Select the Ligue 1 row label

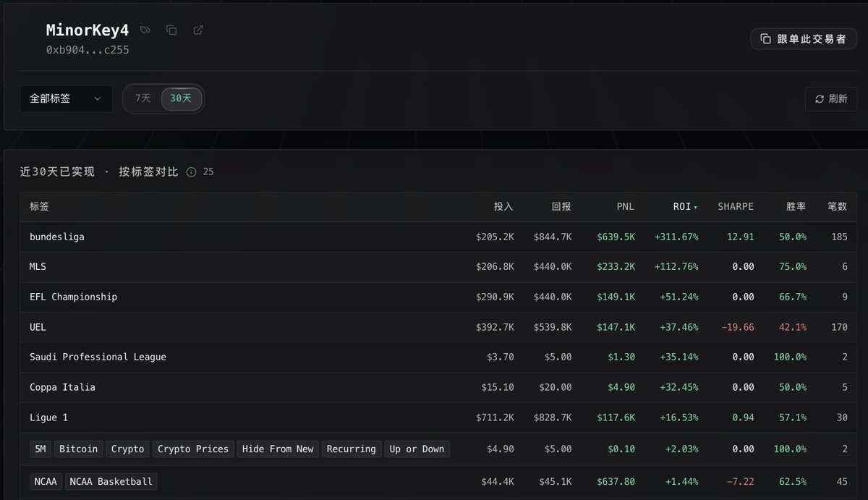pos(48,418)
